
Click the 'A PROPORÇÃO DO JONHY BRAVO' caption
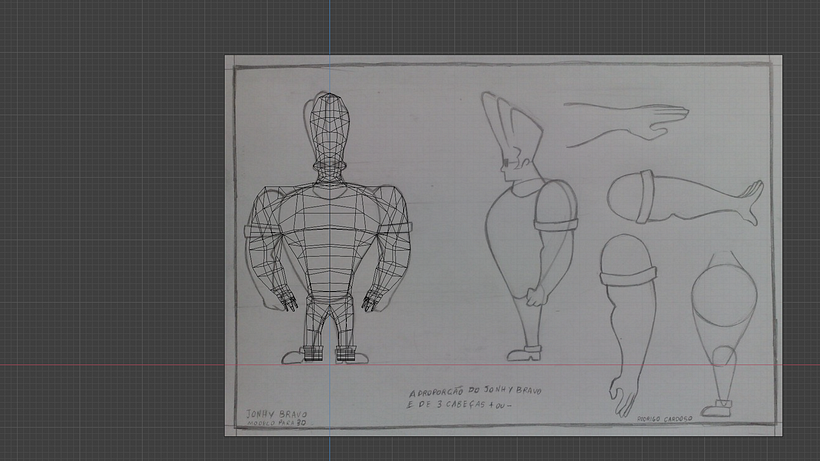coord(474,392)
